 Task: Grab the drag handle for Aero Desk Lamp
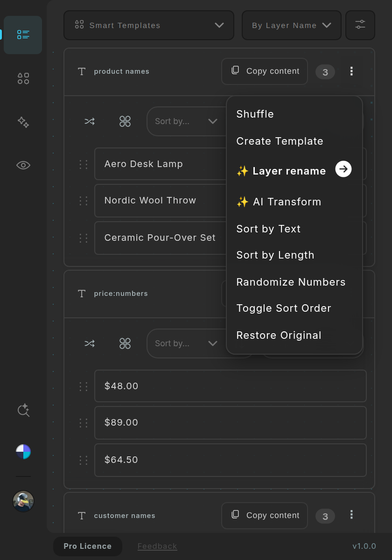[x=84, y=164]
